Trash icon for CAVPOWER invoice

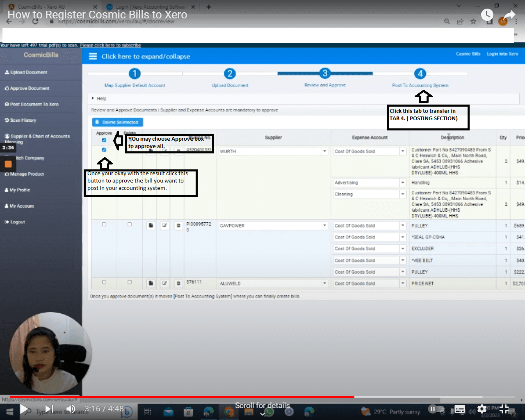(178, 225)
